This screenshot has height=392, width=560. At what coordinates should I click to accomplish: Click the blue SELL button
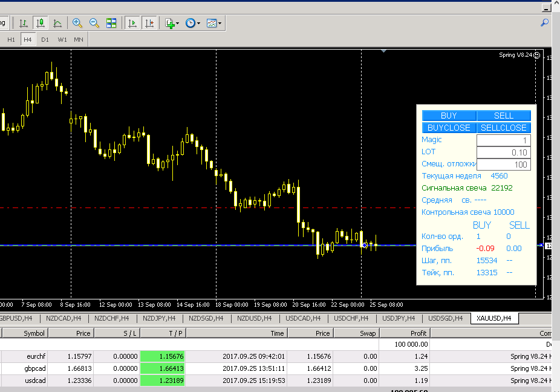pos(504,116)
